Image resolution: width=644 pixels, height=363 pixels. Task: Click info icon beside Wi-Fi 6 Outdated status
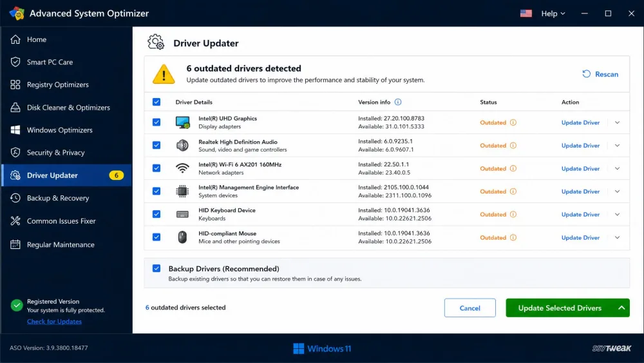513,168
